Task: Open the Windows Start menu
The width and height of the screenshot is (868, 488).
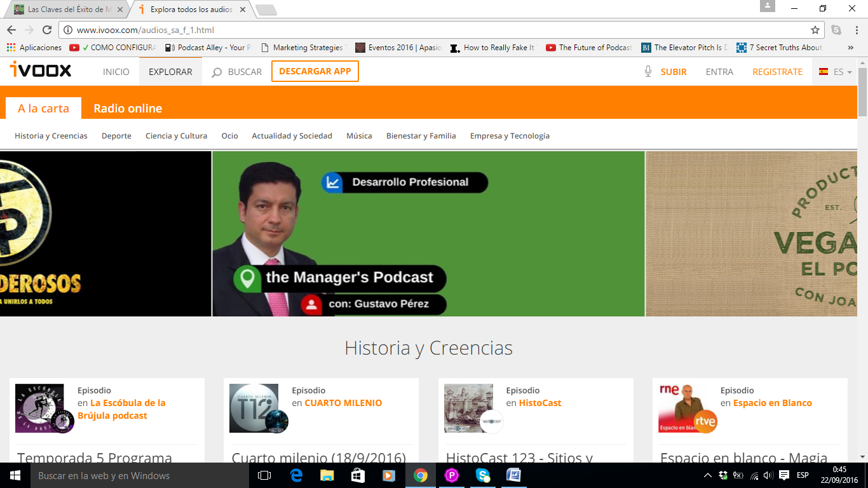Action: (15, 475)
